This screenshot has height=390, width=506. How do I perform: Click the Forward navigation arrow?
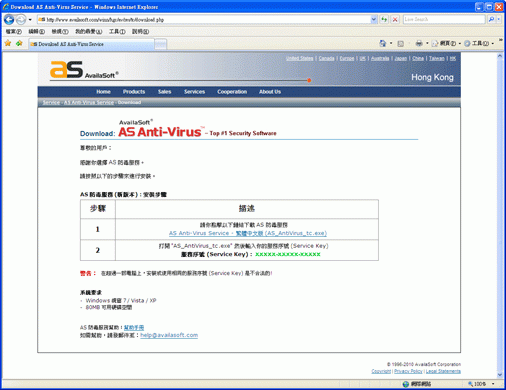click(21, 20)
